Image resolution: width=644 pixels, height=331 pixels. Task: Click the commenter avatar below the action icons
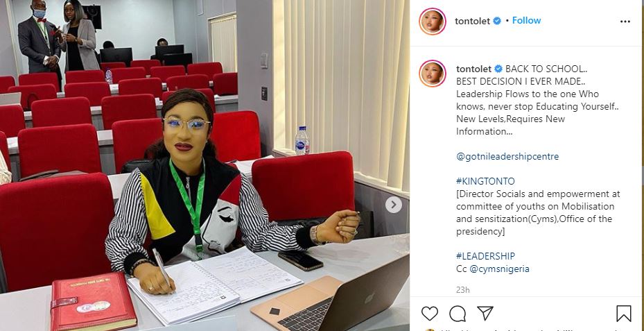(430, 330)
